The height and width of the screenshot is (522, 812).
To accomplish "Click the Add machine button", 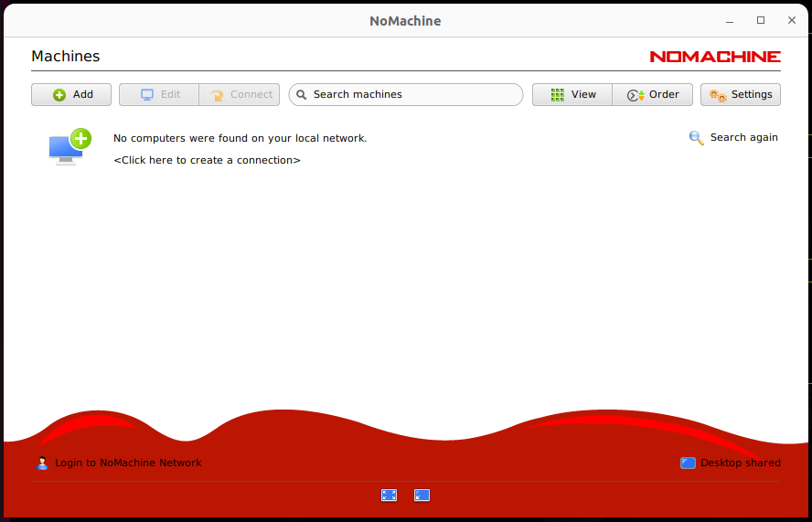I will (71, 94).
